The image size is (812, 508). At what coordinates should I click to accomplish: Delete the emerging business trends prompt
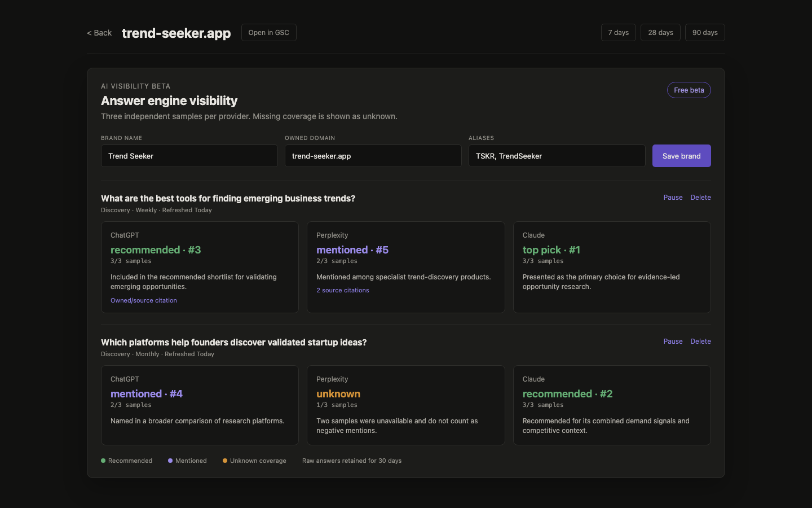(x=700, y=198)
